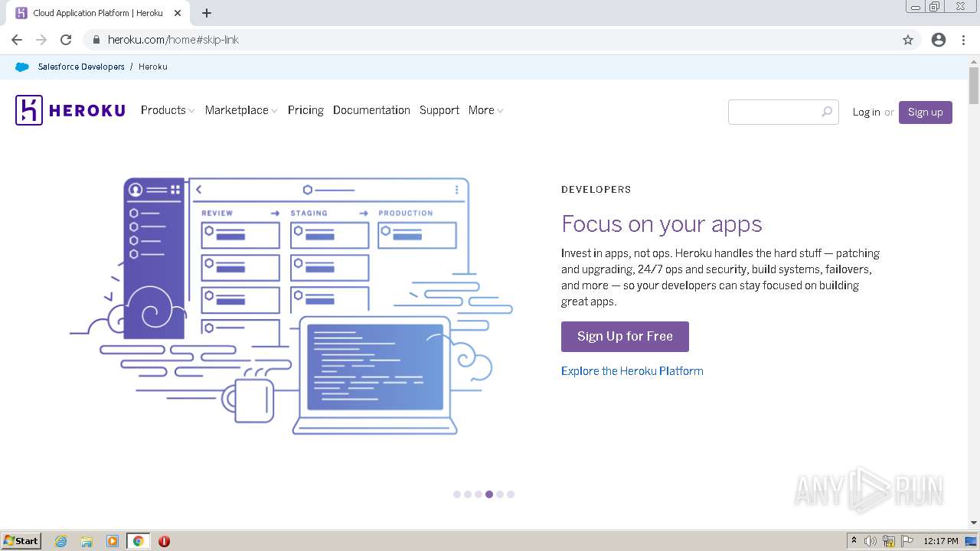Click Chrome icon in taskbar
The height and width of the screenshot is (551, 980).
(x=138, y=541)
